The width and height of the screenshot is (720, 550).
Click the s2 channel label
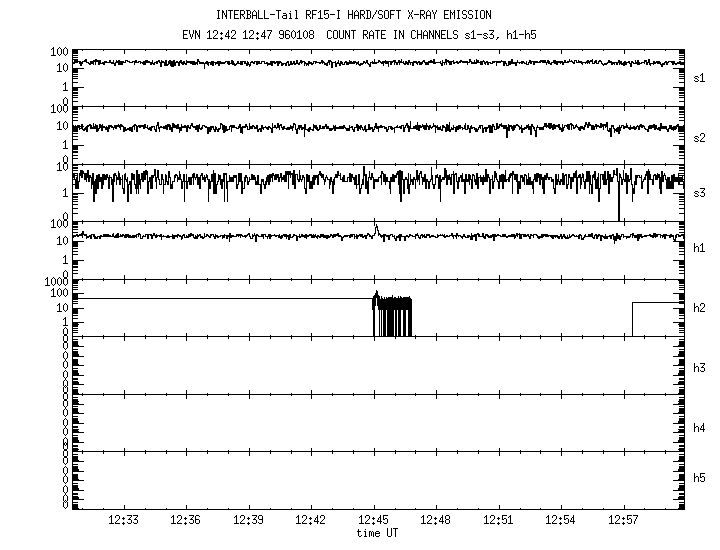700,137
